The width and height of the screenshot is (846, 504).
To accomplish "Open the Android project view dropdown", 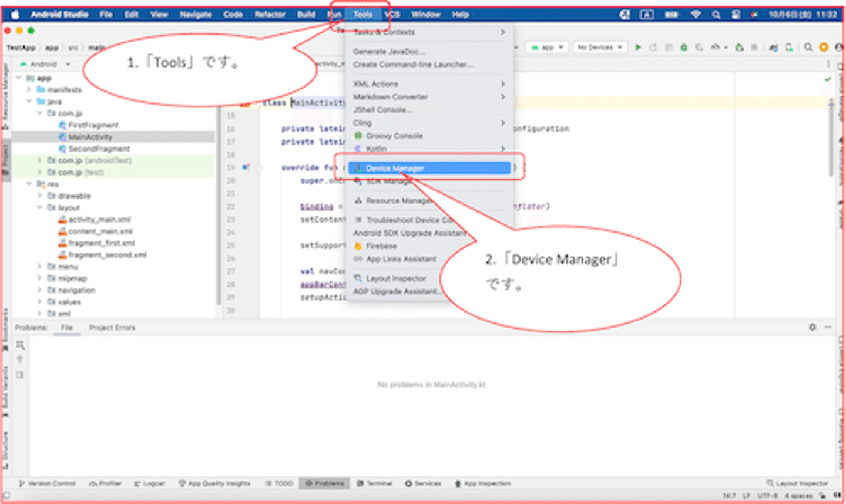I will [45, 64].
